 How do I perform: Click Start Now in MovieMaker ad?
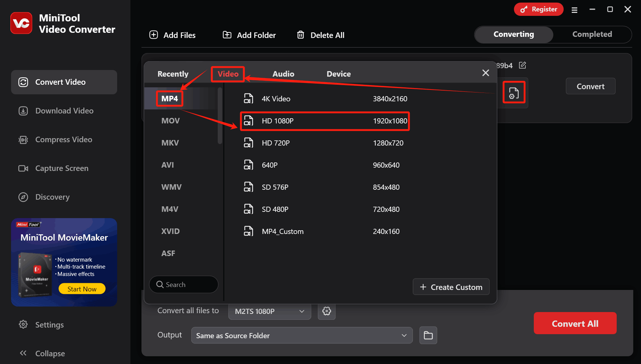coord(82,289)
